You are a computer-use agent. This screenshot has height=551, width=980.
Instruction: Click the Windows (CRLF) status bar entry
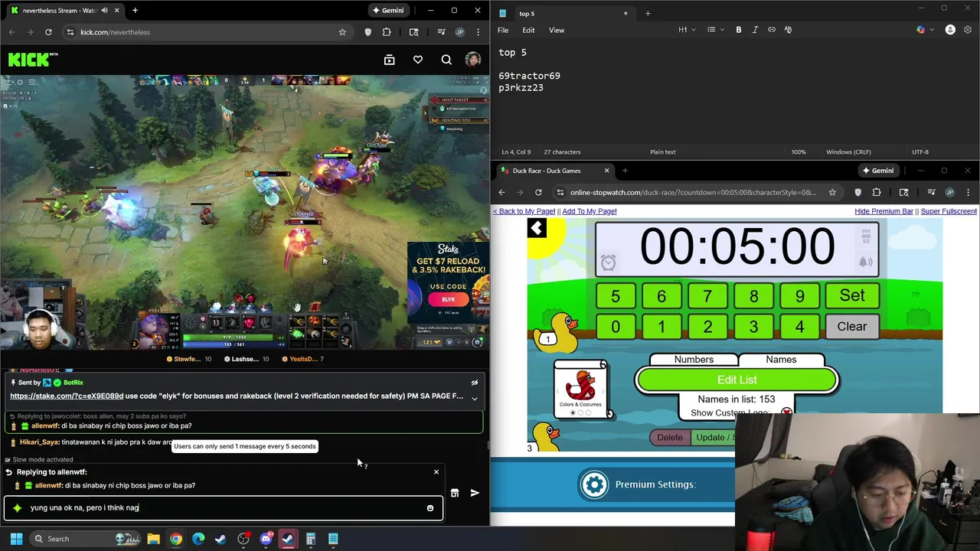(x=847, y=152)
